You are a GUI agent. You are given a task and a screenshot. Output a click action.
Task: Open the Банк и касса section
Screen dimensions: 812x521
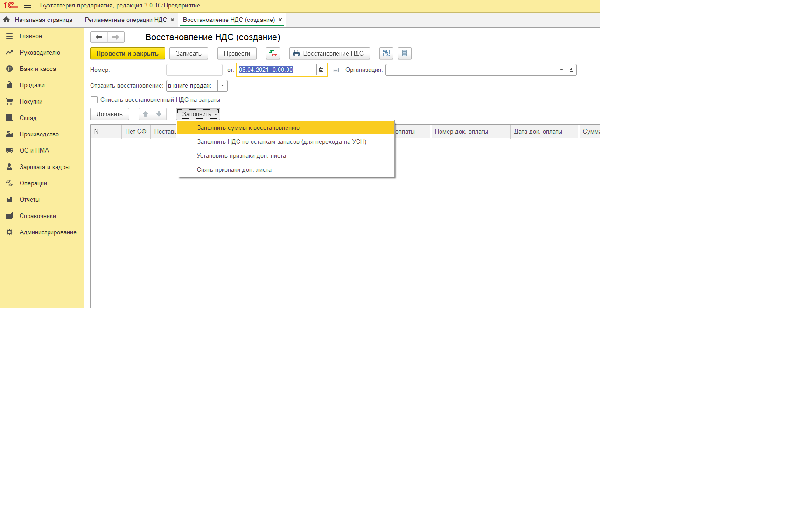coord(37,69)
